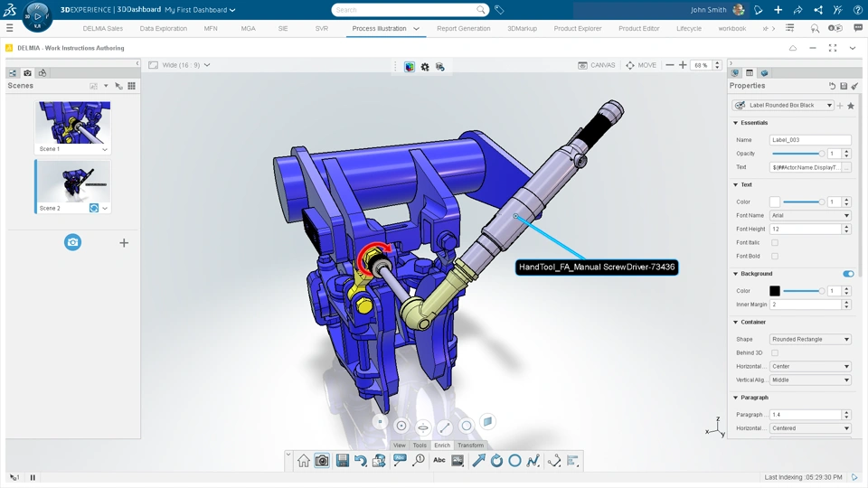Click the compass play button at top left
This screenshot has height=488, width=868.
37,16
